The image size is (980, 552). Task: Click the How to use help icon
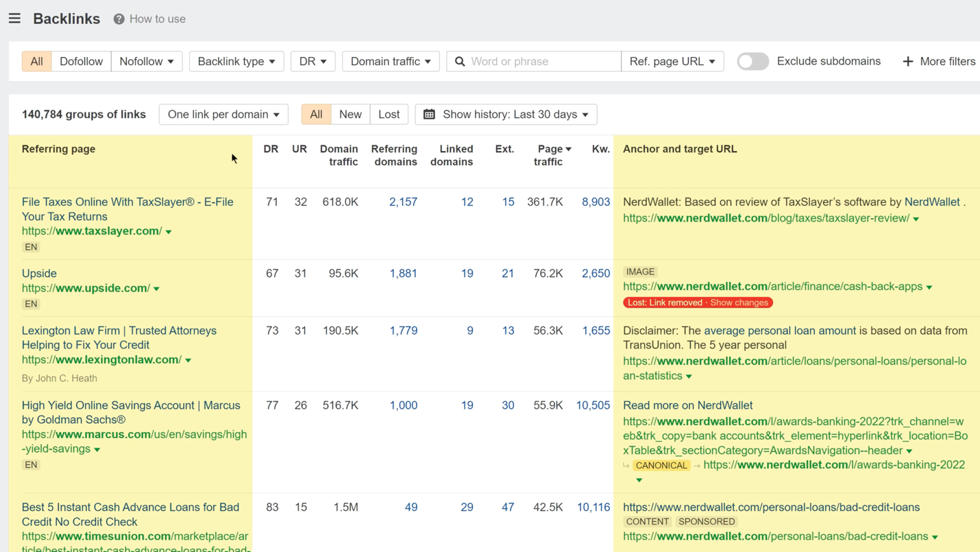(x=119, y=19)
